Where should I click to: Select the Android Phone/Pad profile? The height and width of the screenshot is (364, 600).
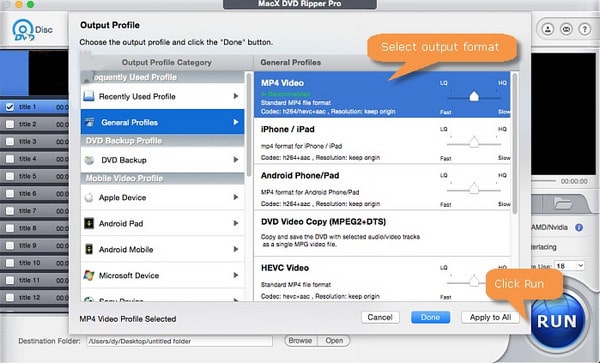click(382, 187)
